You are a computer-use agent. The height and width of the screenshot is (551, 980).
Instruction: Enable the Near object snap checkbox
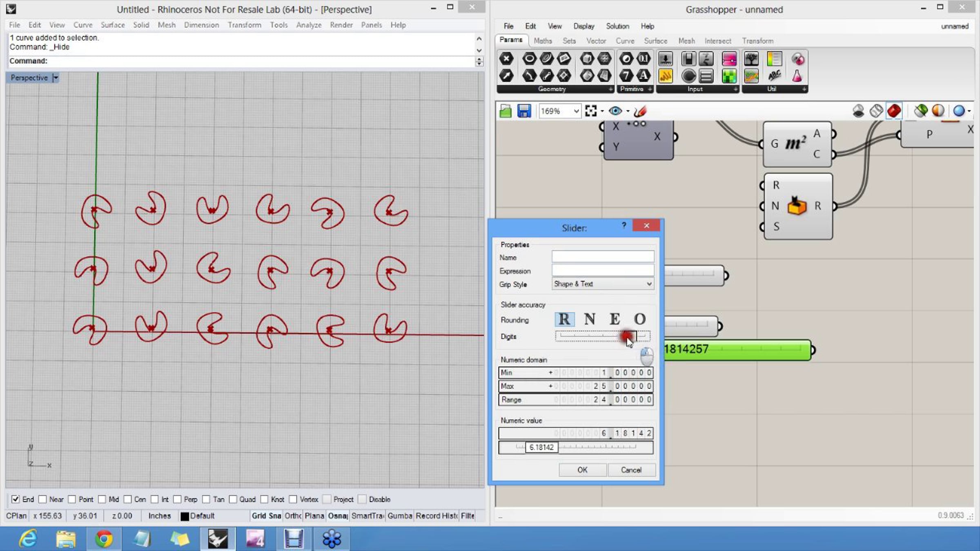click(42, 499)
